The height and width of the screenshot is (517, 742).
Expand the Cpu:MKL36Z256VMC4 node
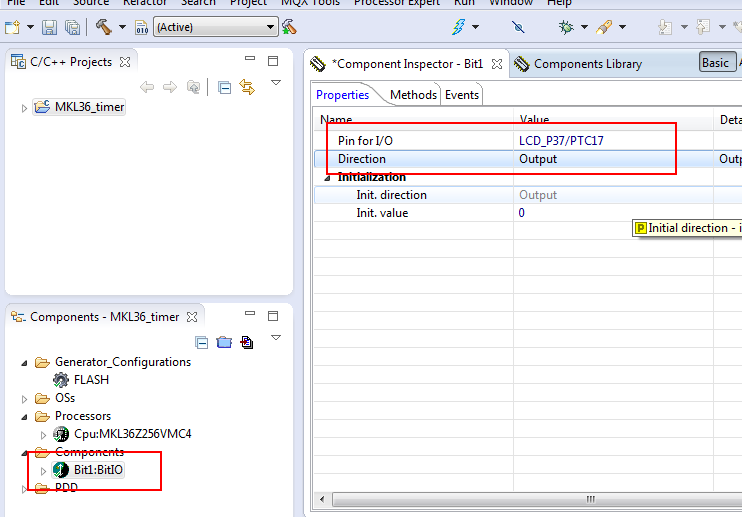coord(43,435)
